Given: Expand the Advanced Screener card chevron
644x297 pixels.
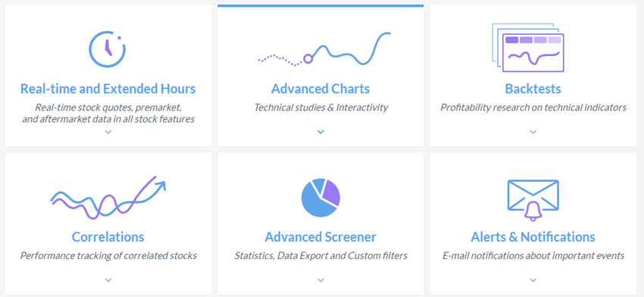Looking at the screenshot, I should click(x=320, y=280).
